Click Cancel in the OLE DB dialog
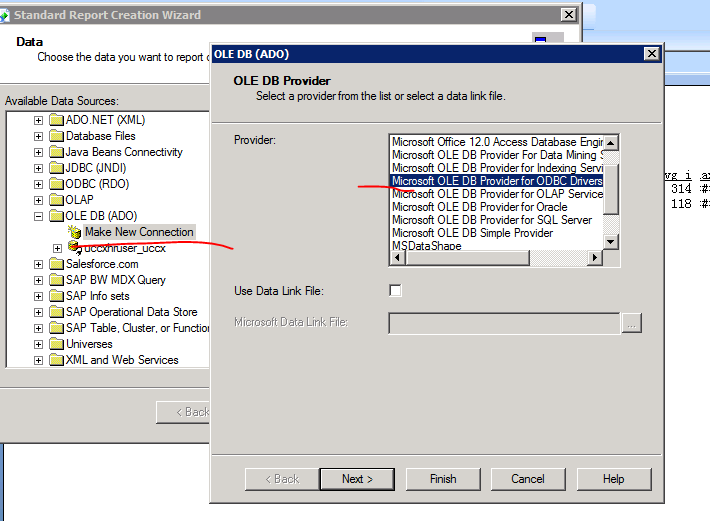710x521 pixels. click(x=528, y=479)
